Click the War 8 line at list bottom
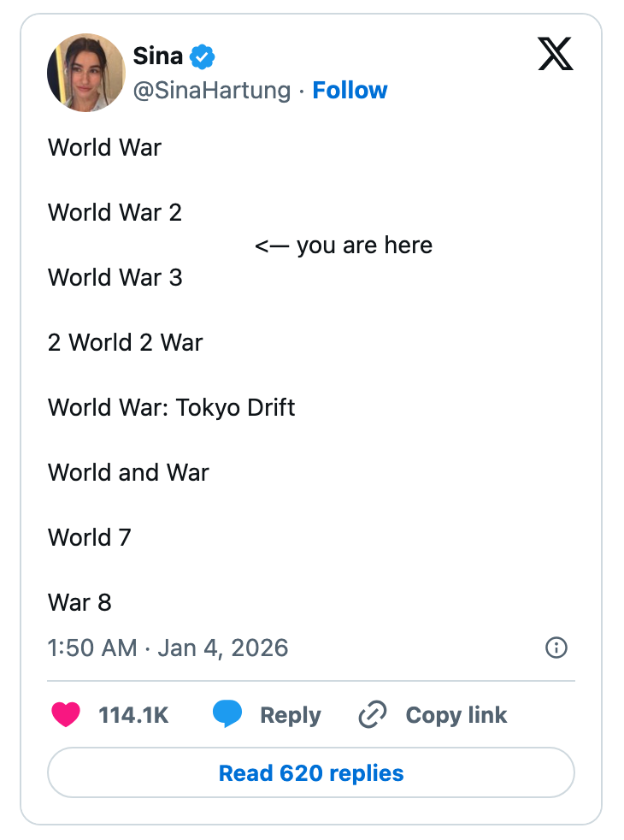Image resolution: width=624 pixels, height=840 pixels. click(x=80, y=602)
